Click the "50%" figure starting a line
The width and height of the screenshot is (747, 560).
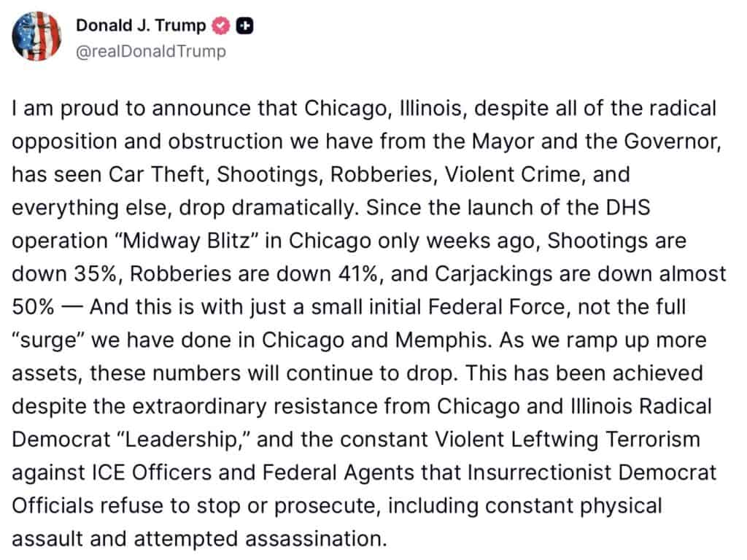point(34,306)
